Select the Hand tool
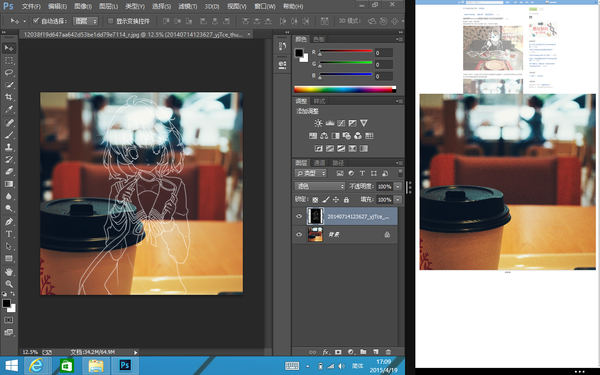The width and height of the screenshot is (600, 375). (x=9, y=272)
